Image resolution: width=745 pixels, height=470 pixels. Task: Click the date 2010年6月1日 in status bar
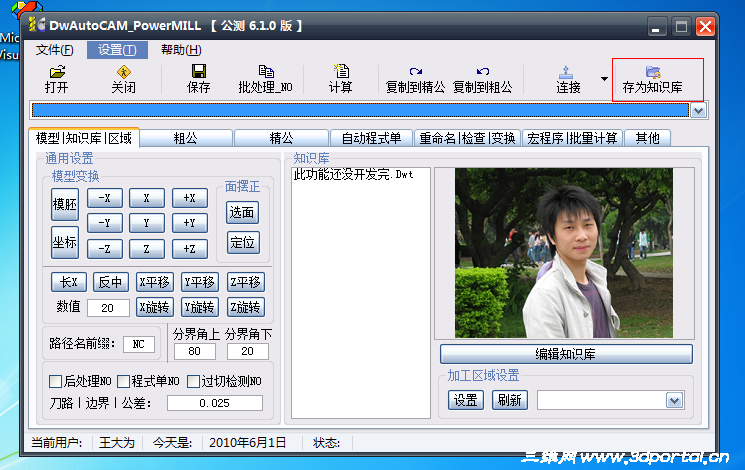247,443
